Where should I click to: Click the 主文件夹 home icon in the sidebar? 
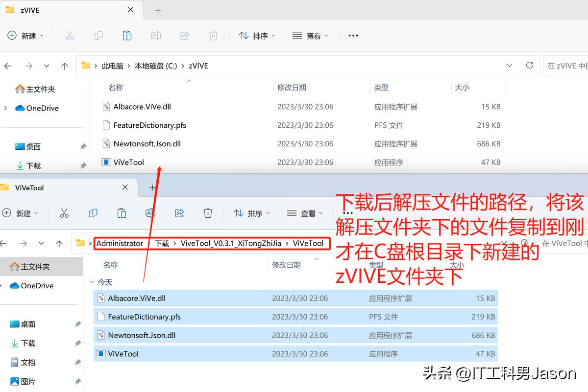click(x=21, y=89)
